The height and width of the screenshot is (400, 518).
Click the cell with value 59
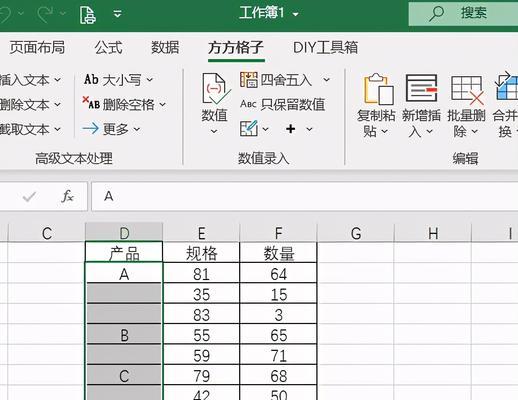tap(201, 355)
